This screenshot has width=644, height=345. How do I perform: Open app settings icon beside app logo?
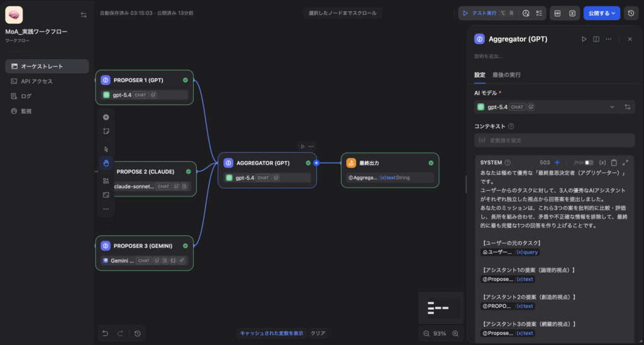(84, 15)
